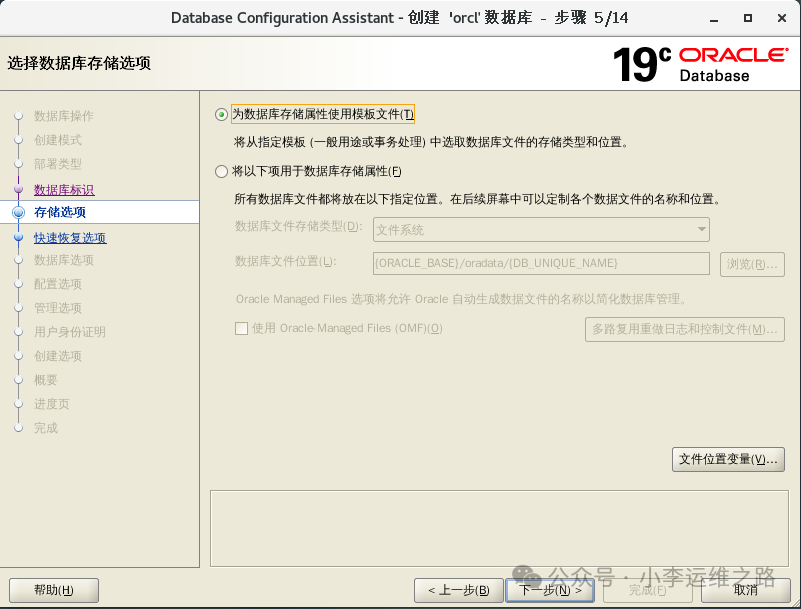
Task: Click the 管理选项 step label
Action: 58,308
